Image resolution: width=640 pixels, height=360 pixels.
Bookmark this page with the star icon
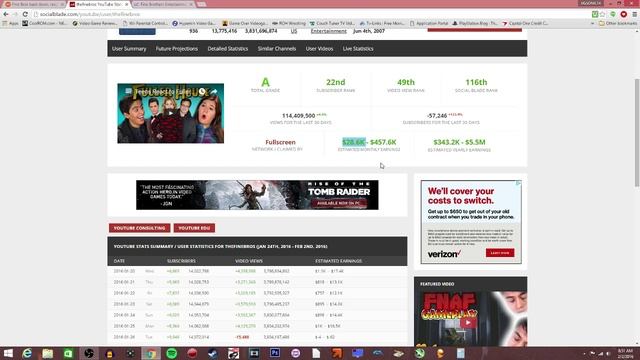click(x=603, y=14)
